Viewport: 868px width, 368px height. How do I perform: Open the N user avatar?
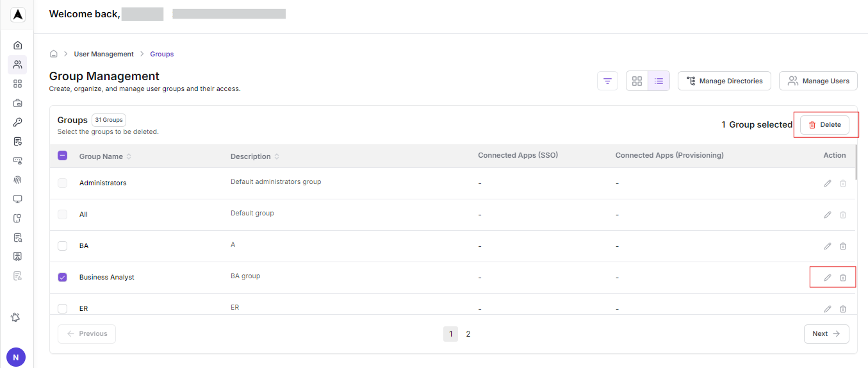[16, 357]
